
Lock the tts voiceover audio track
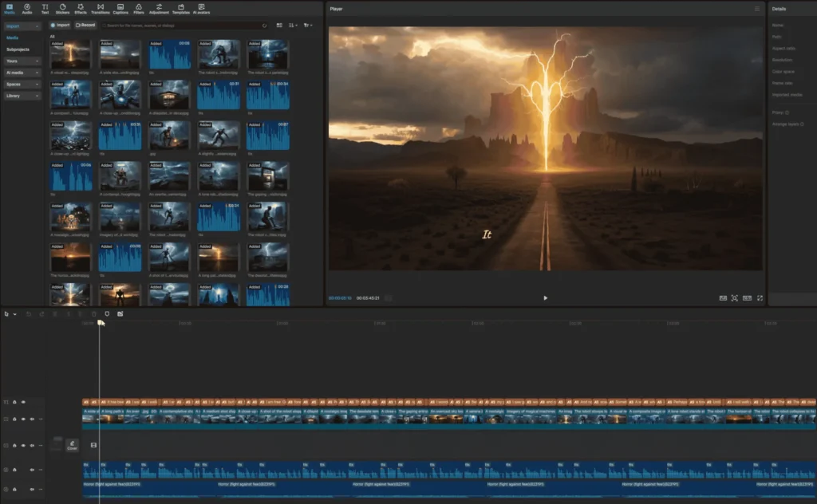(x=14, y=470)
